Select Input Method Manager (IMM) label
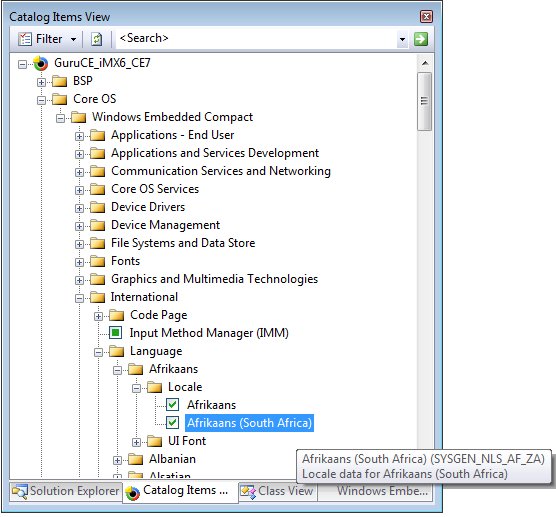 pos(209,333)
